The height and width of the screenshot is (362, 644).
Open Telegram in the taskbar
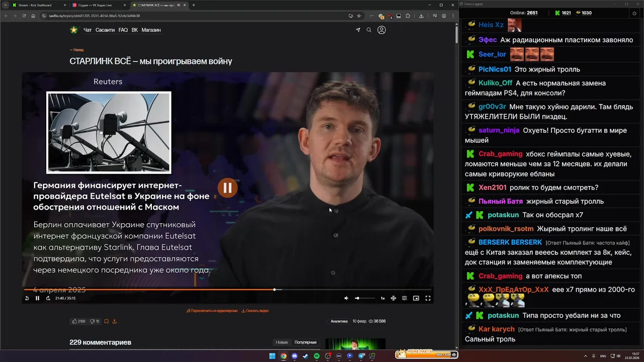(x=361, y=356)
